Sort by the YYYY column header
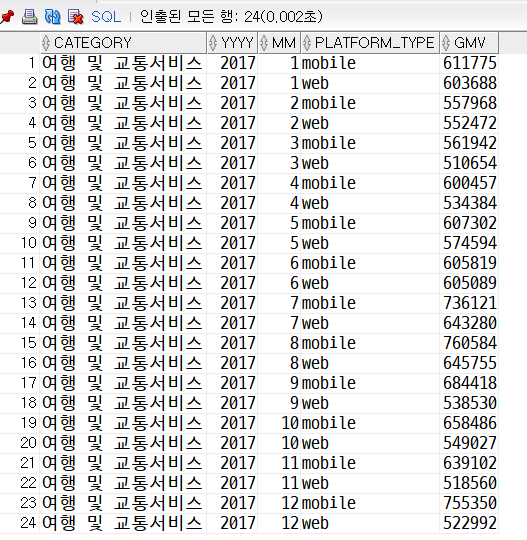The width and height of the screenshot is (527, 540). pos(232,43)
